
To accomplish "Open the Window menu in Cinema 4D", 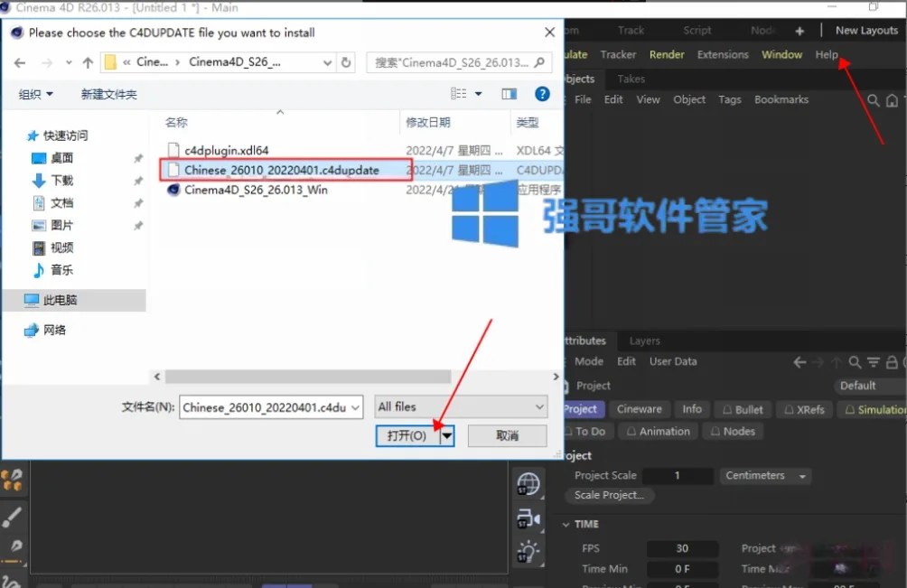I will pos(781,54).
